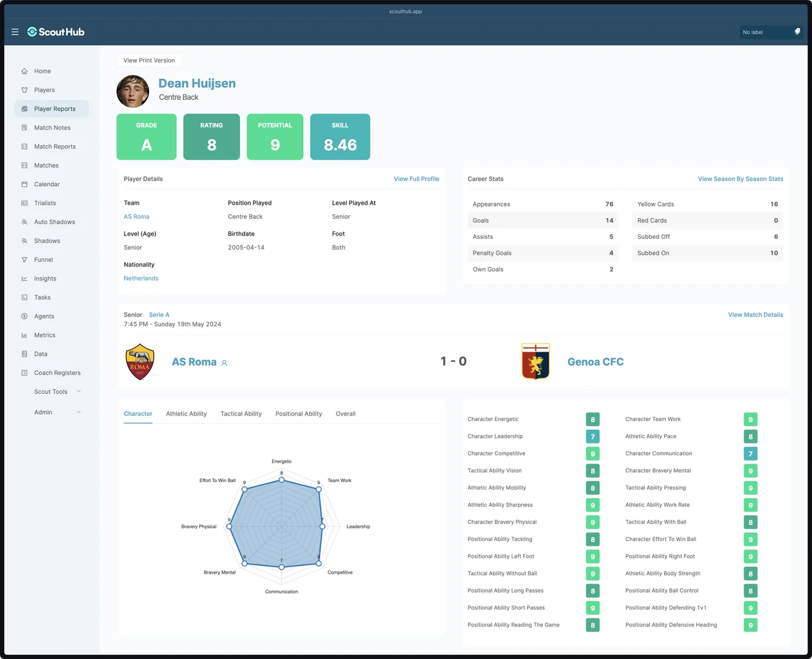This screenshot has width=812, height=659.
Task: Click the Match Notes icon
Action: [x=24, y=128]
